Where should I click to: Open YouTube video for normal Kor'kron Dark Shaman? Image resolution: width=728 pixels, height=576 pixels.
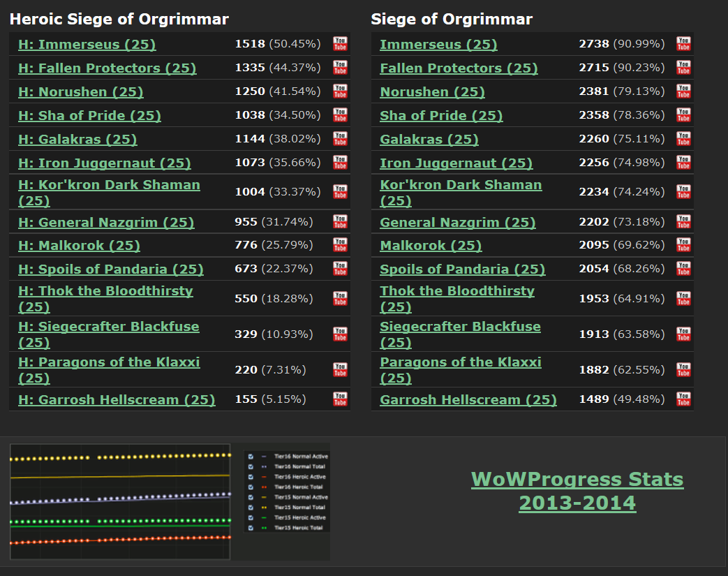pos(683,192)
